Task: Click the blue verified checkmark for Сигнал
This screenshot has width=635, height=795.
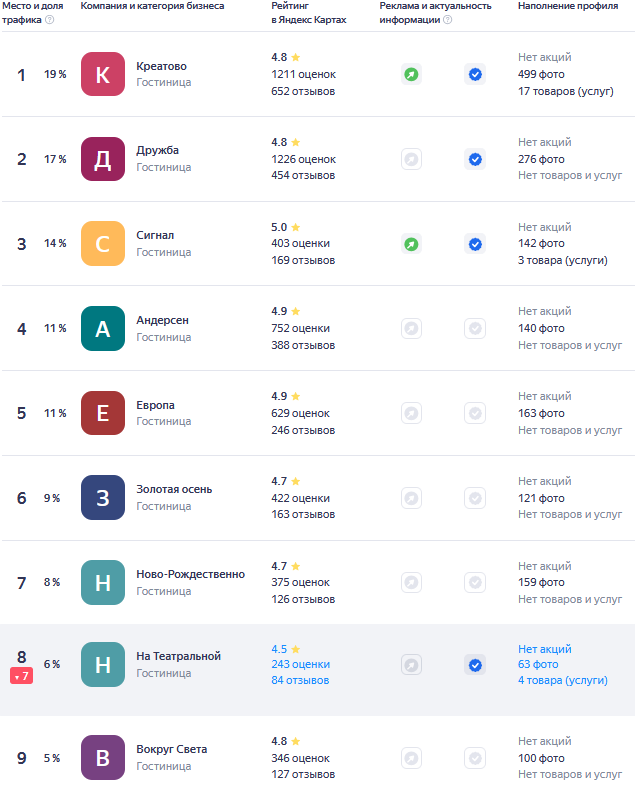Action: pos(475,244)
